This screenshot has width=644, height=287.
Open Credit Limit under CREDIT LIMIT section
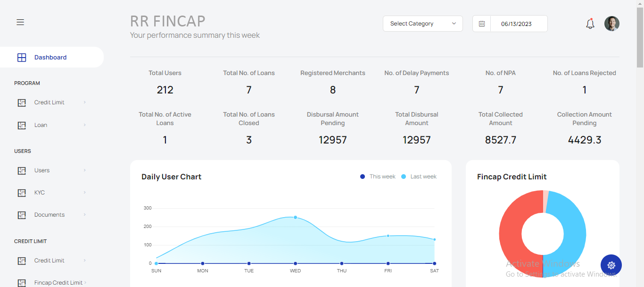pyautogui.click(x=50, y=261)
